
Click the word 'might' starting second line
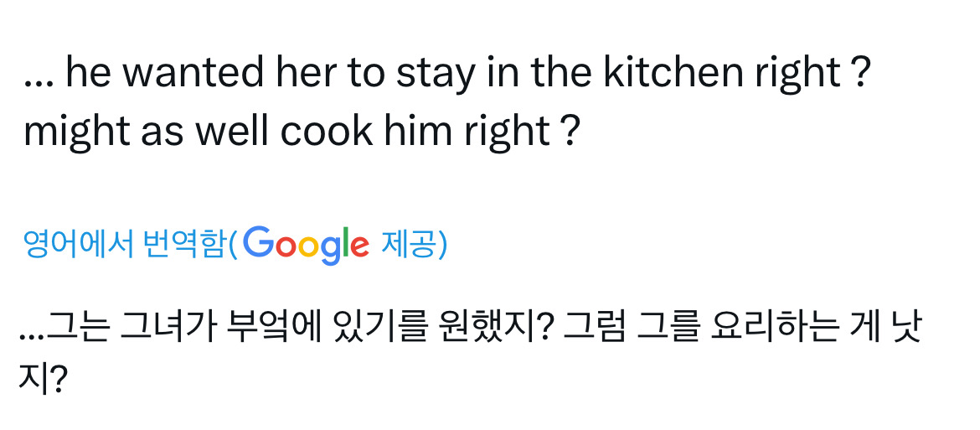tap(77, 134)
